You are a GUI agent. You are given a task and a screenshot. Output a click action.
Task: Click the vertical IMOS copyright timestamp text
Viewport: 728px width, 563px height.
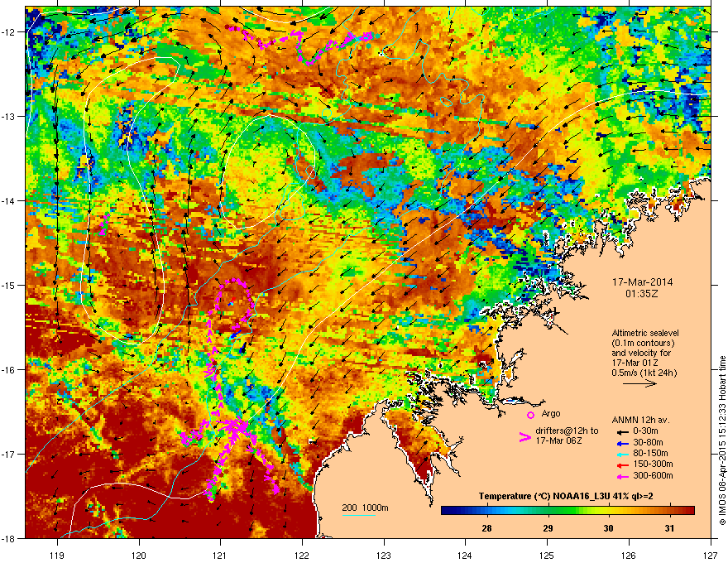722,440
